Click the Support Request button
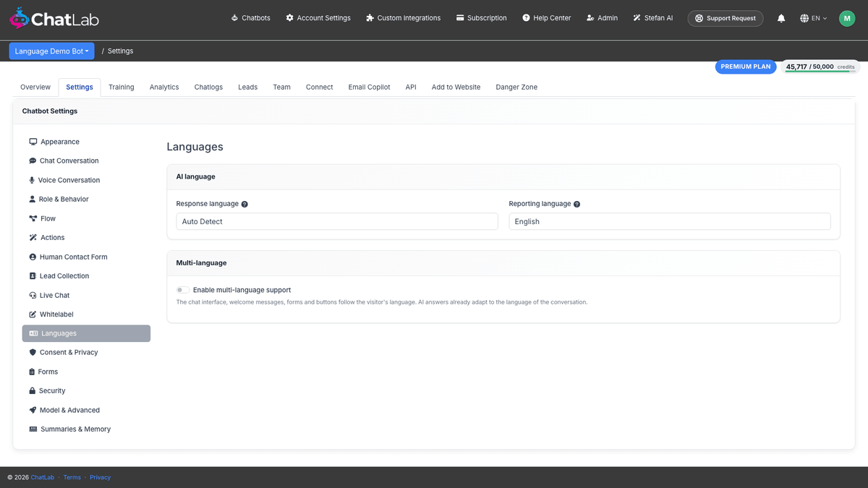 click(726, 18)
